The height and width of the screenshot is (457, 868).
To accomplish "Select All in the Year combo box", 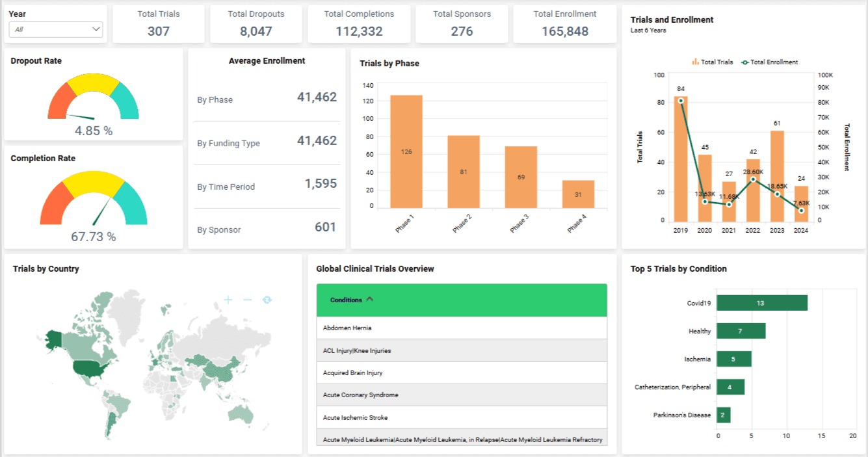I will [x=55, y=29].
